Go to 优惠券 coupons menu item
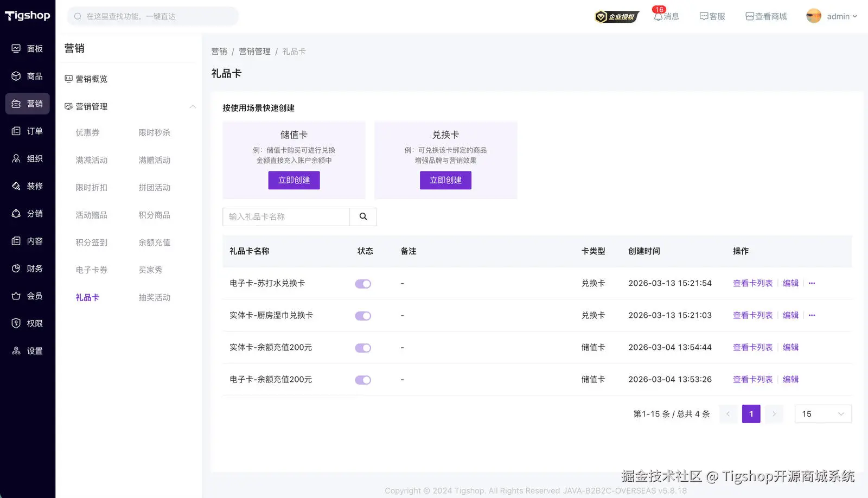 tap(87, 132)
